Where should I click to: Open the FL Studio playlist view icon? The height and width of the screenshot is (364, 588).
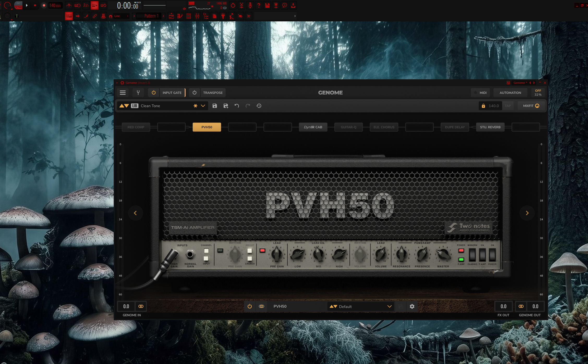point(171,16)
